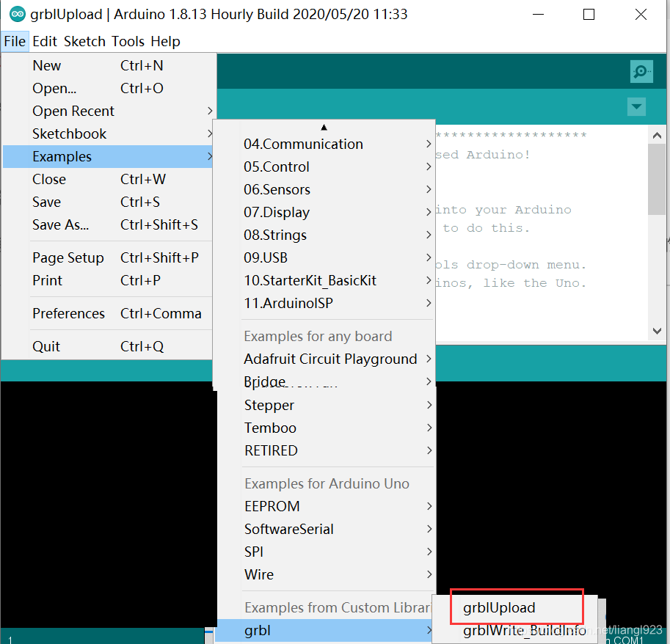This screenshot has width=670, height=644.
Task: Open the Sketch menu
Action: 84,41
